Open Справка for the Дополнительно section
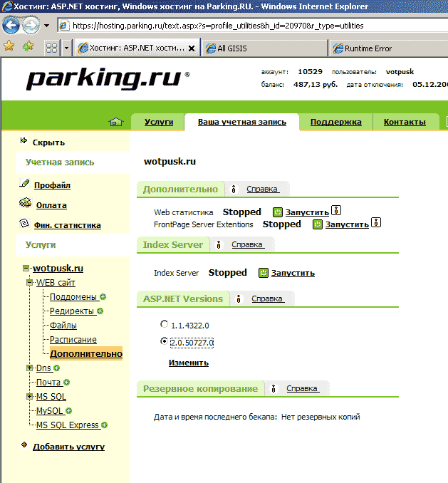The height and width of the screenshot is (483, 448). 262,189
